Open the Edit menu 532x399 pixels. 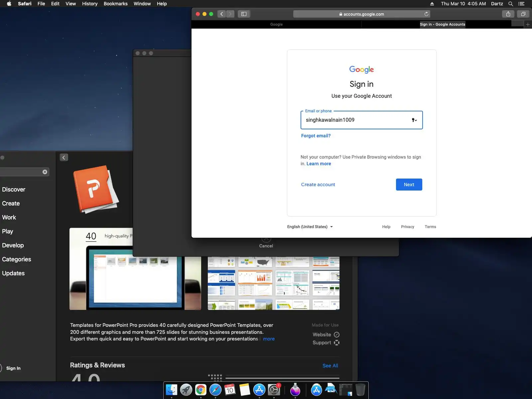[x=55, y=4]
